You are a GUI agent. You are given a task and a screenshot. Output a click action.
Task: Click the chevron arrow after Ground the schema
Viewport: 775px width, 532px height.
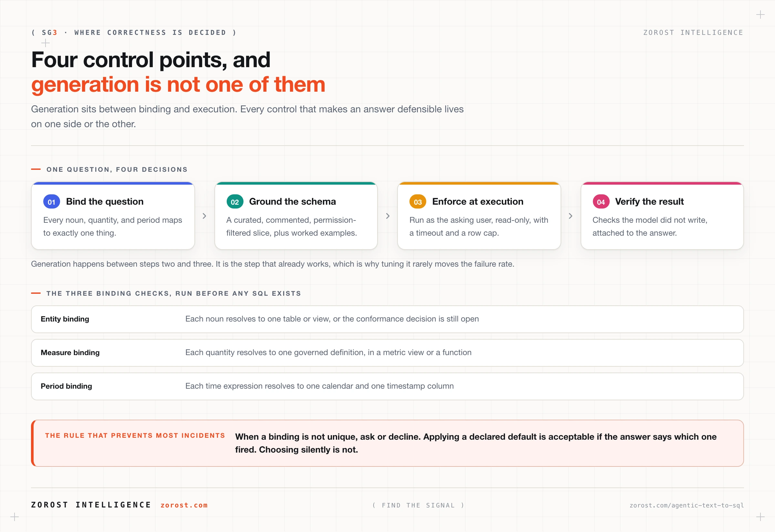[387, 216]
